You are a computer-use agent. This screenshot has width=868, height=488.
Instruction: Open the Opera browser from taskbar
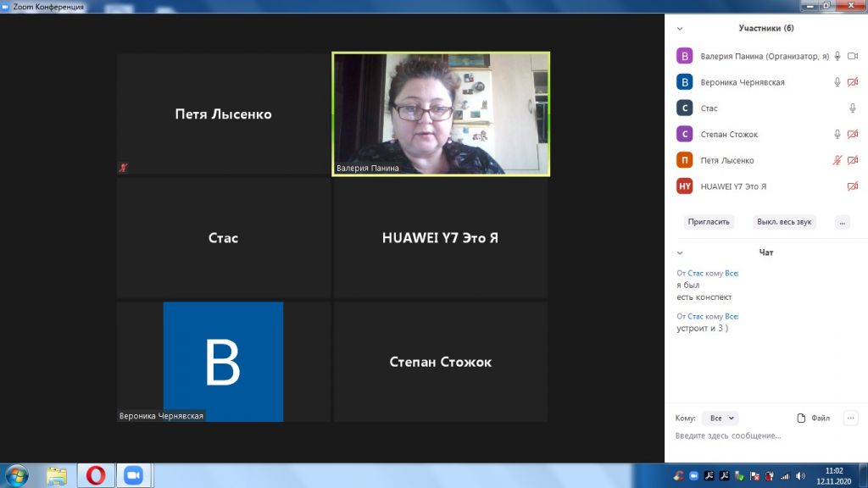[x=95, y=475]
